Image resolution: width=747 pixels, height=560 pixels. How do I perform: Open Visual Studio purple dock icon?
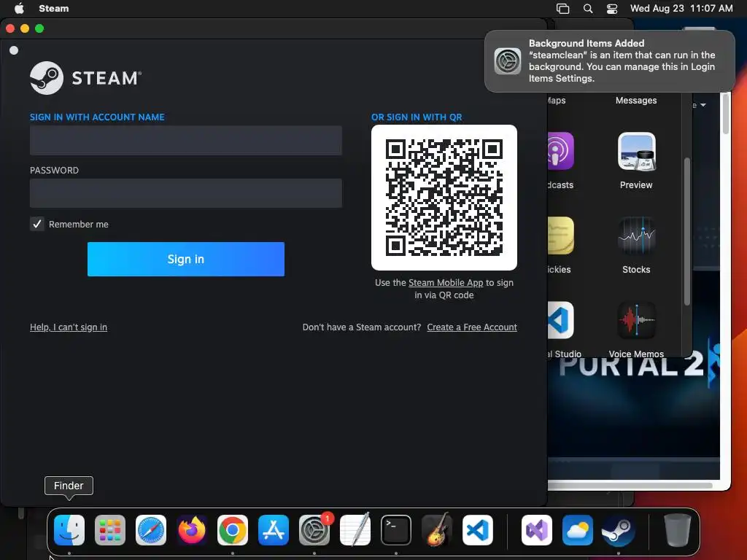pyautogui.click(x=537, y=530)
